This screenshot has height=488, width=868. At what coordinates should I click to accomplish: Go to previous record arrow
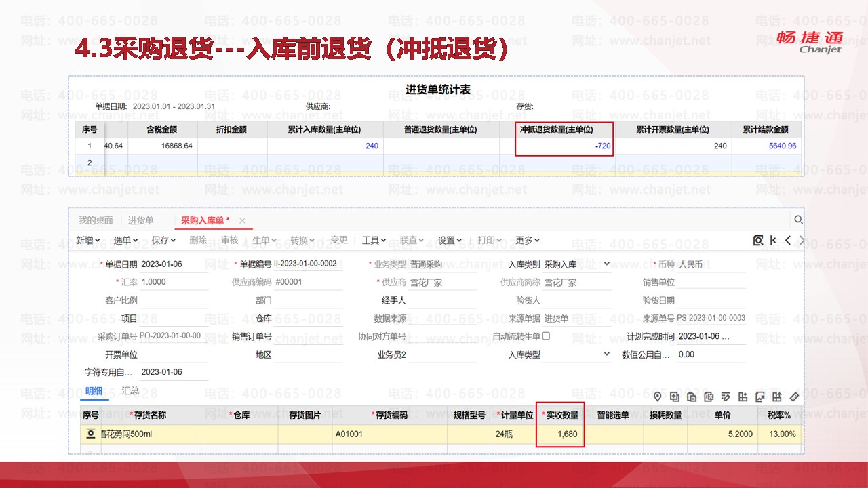pos(788,241)
